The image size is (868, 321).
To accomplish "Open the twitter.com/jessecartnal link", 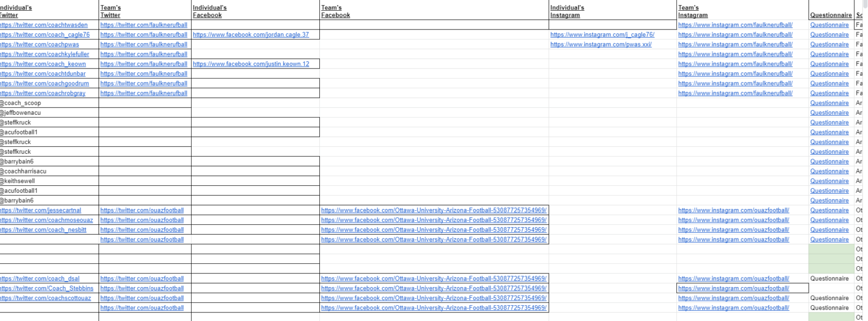I will tap(40, 210).
